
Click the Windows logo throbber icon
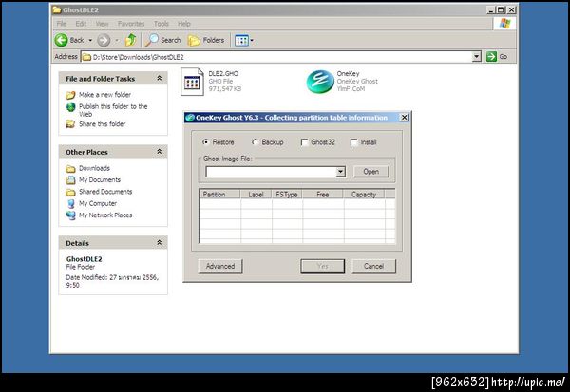click(x=504, y=24)
